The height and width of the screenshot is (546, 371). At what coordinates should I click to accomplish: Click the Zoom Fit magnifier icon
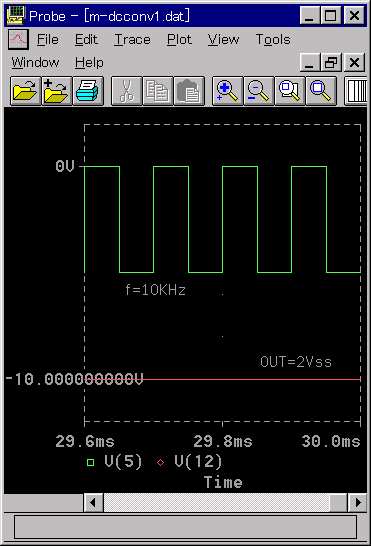coord(321,91)
